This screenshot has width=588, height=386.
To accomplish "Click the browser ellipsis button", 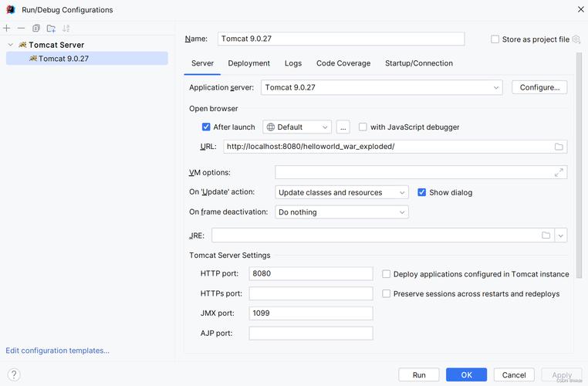I will (x=343, y=127).
